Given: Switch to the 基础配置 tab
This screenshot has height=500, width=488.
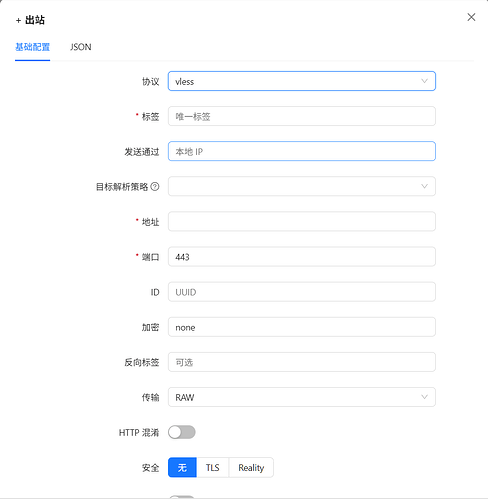Looking at the screenshot, I should point(32,47).
